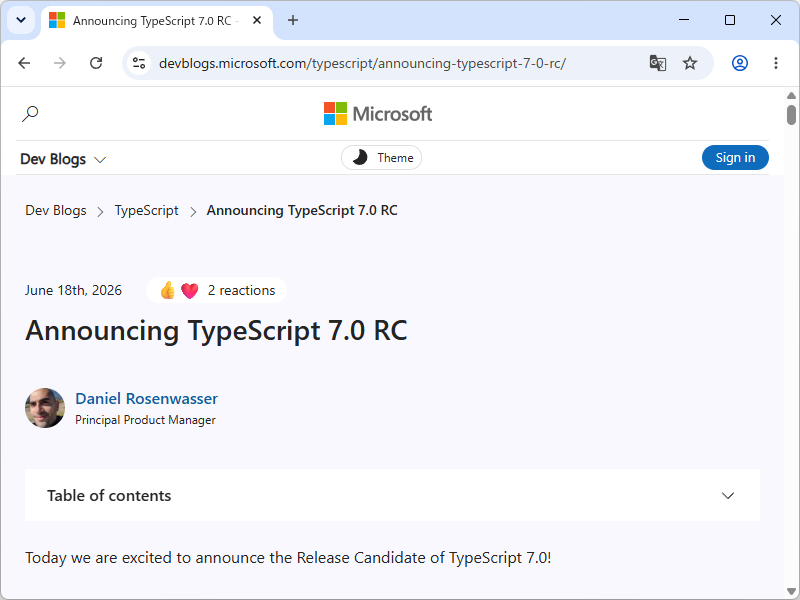
Task: Go to Dev Blogs breadcrumb link
Action: tap(56, 211)
